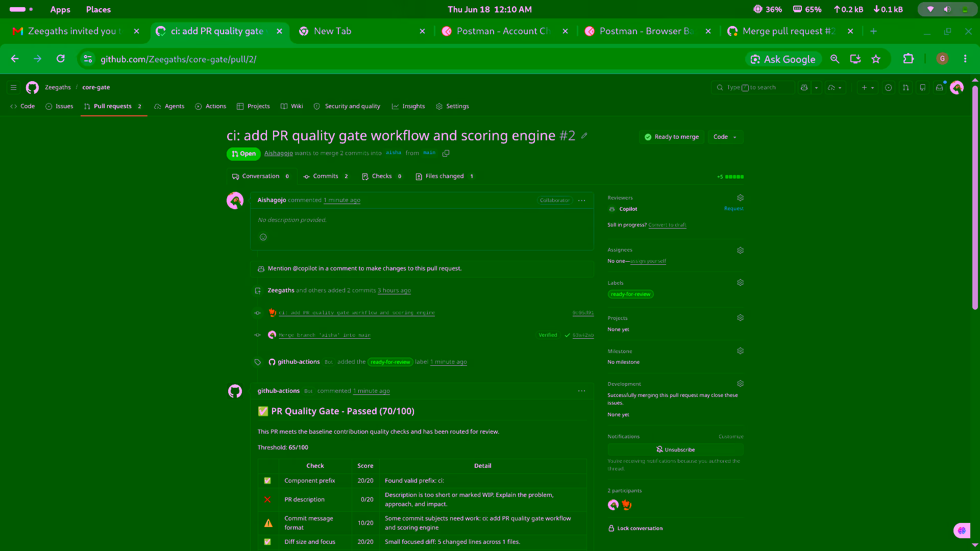Open the Conversation tab

[x=261, y=177]
